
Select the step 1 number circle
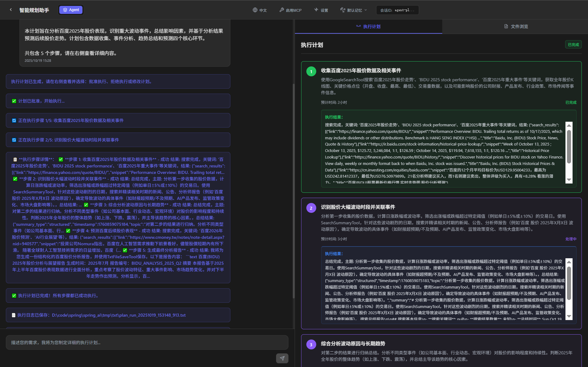point(311,71)
